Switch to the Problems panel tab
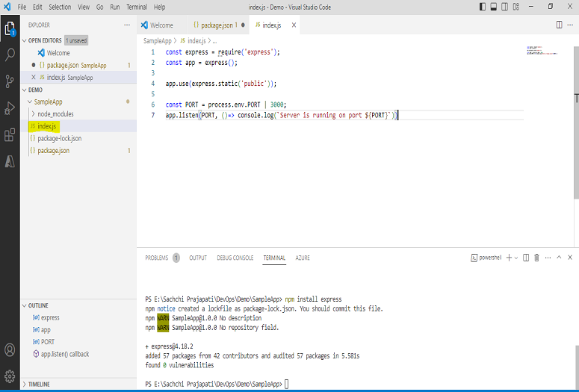 (x=157, y=258)
